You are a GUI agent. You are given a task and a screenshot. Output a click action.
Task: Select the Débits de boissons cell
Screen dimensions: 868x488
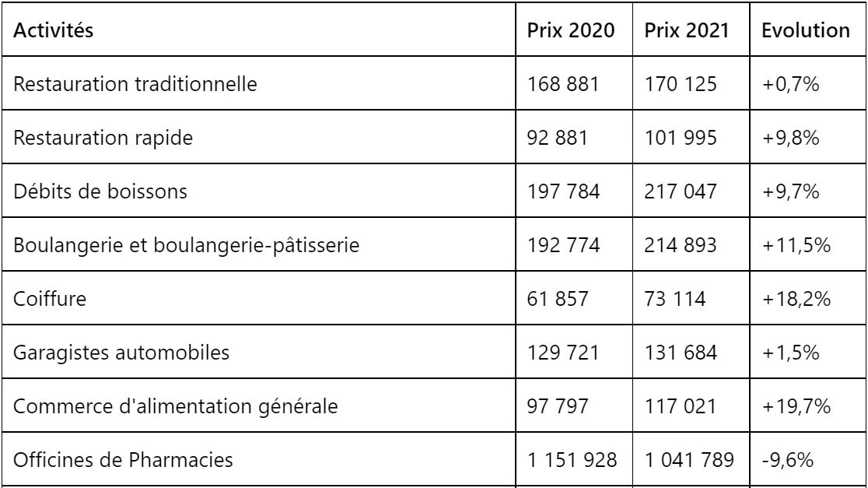click(x=258, y=191)
